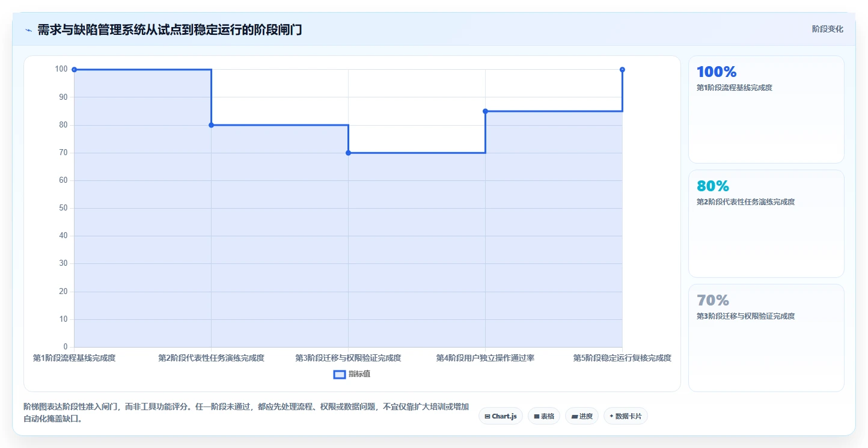Select the 表格 tag

(544, 416)
